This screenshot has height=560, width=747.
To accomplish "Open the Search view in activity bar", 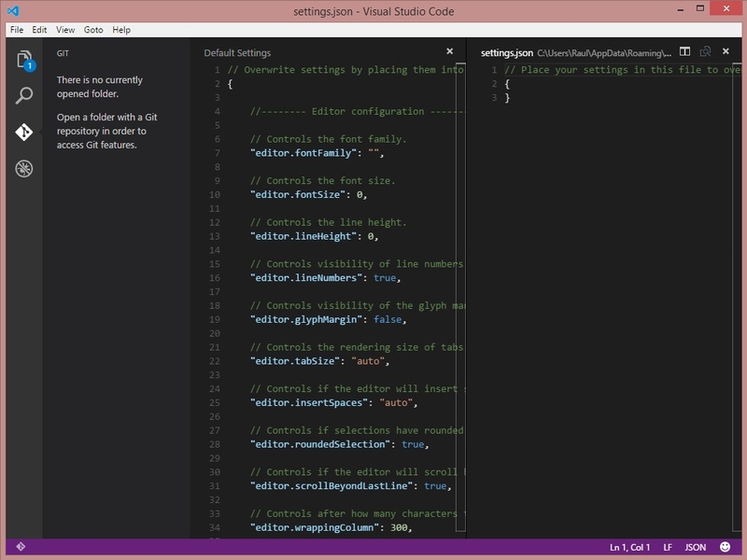I will click(x=24, y=95).
